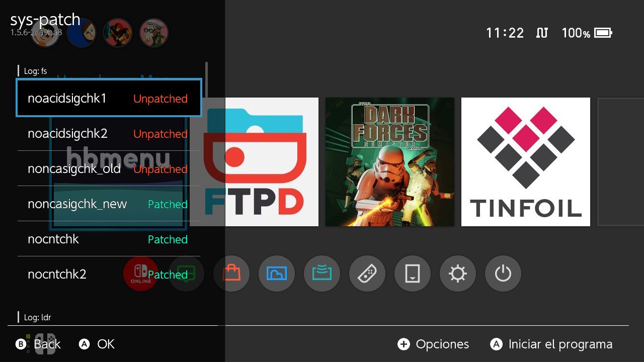644x362 pixels.
Task: Click the Wi-Fi connection status icon
Action: [x=542, y=33]
